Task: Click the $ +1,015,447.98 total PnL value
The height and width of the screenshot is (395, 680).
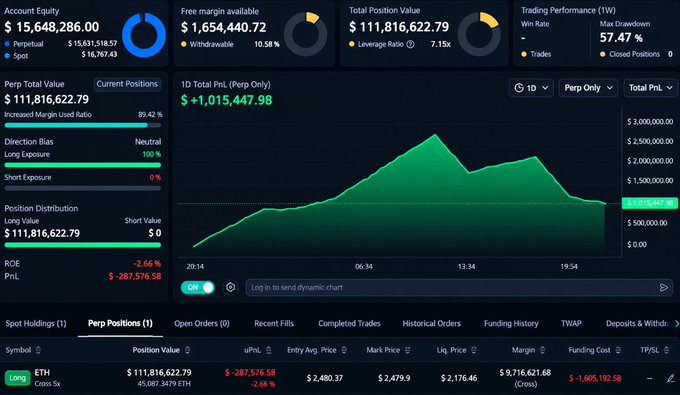Action: point(226,101)
